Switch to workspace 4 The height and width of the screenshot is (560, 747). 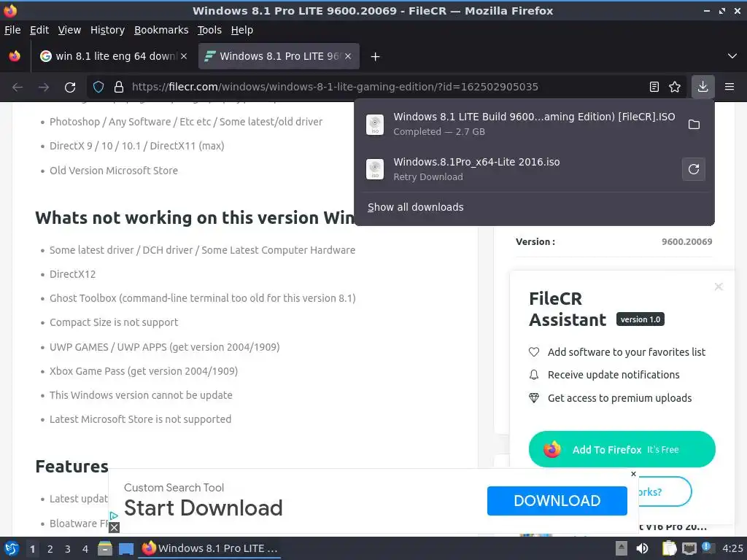point(85,549)
